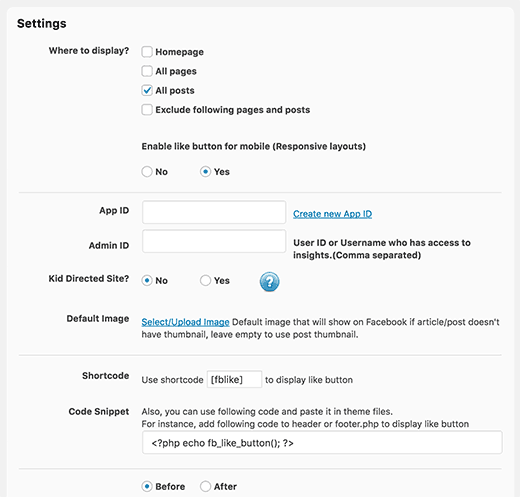
Task: Click the All posts label text
Action: tap(175, 91)
